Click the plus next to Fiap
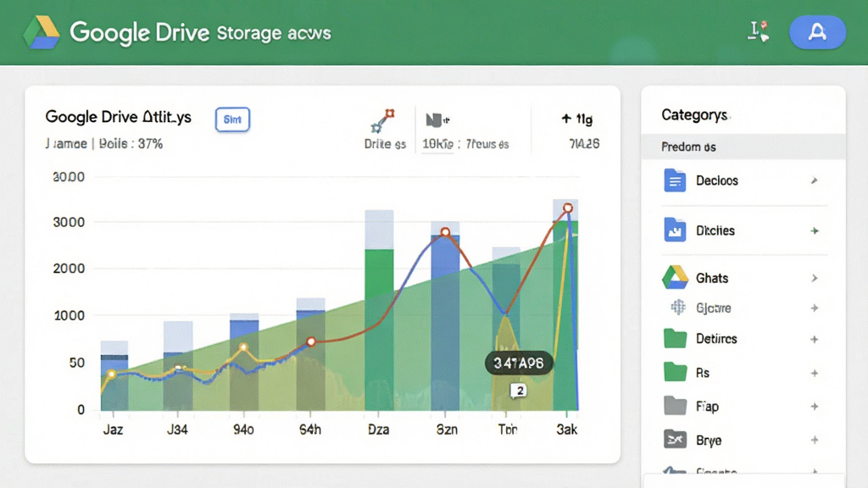This screenshot has height=488, width=868. pos(815,406)
